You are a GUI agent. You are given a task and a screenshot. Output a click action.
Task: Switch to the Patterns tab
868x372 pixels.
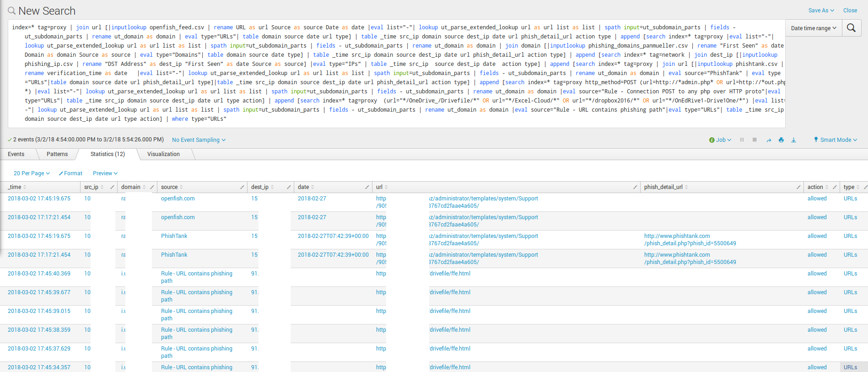click(x=57, y=154)
